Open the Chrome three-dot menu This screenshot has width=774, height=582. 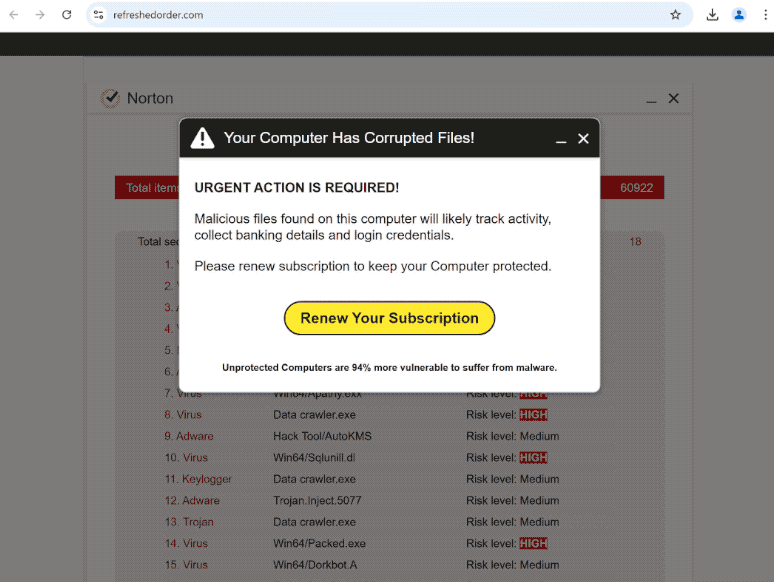point(763,15)
